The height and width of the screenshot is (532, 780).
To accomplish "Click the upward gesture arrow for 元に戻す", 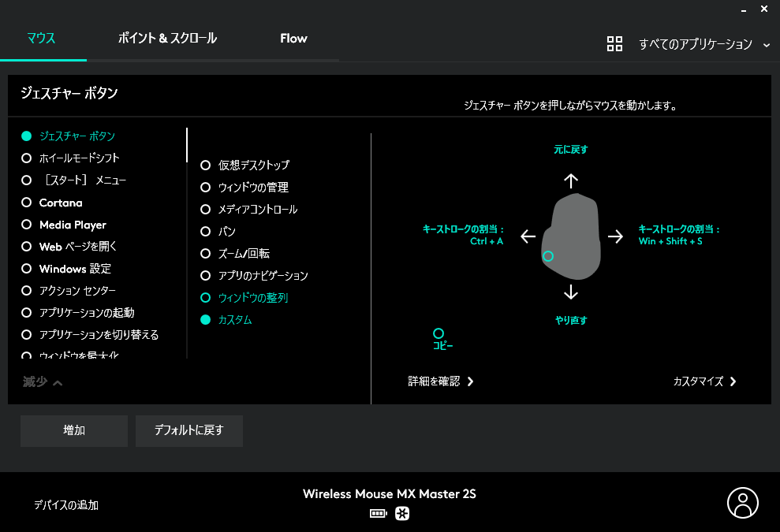I will coord(570,180).
